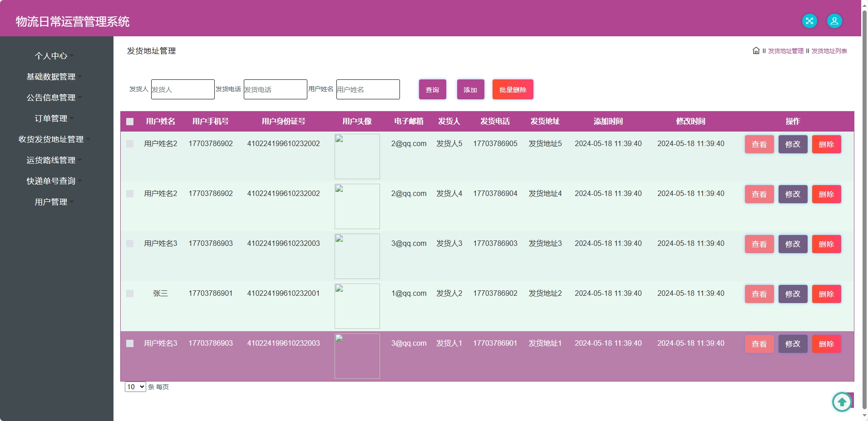
Task: Click the back-to-top arrow icon
Action: point(841,401)
